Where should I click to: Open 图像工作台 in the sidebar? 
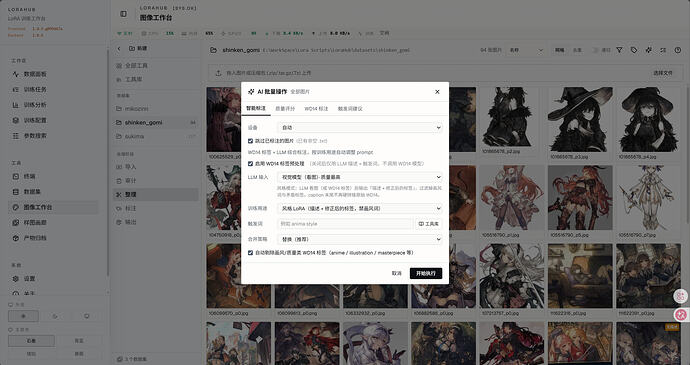pos(53,207)
